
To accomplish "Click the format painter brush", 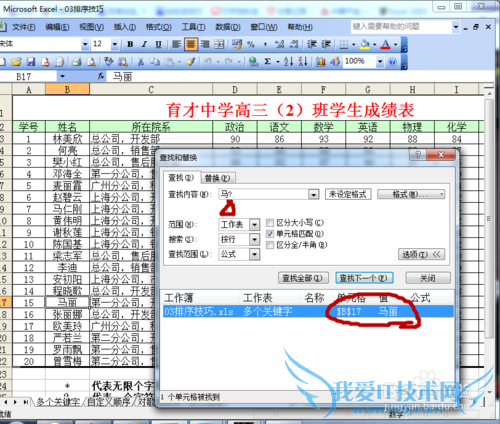I will click(190, 62).
